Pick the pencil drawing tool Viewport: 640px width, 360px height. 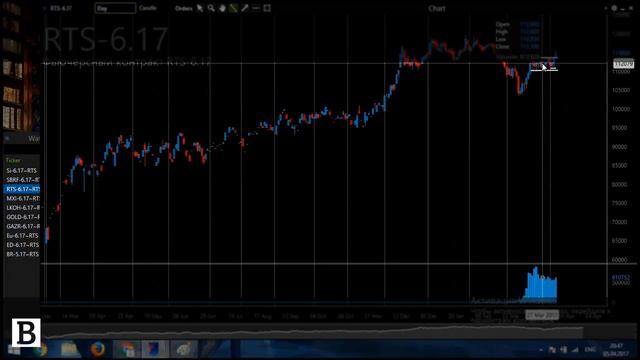pos(244,8)
